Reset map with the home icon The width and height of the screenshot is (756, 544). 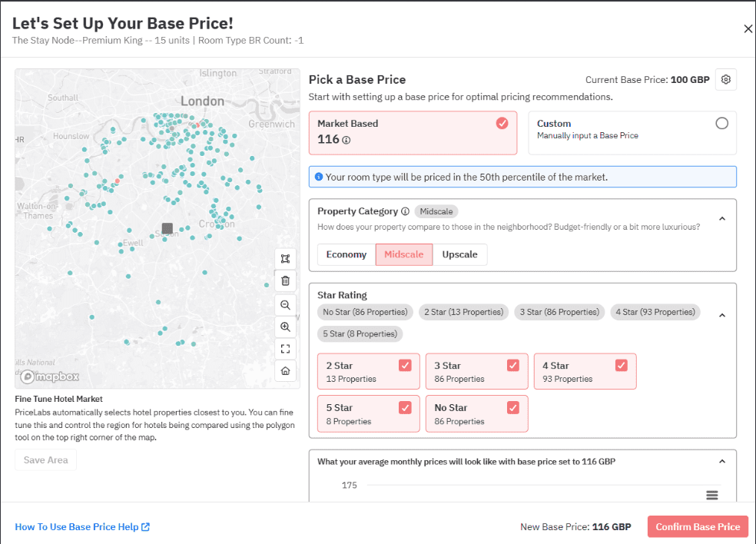pos(285,371)
